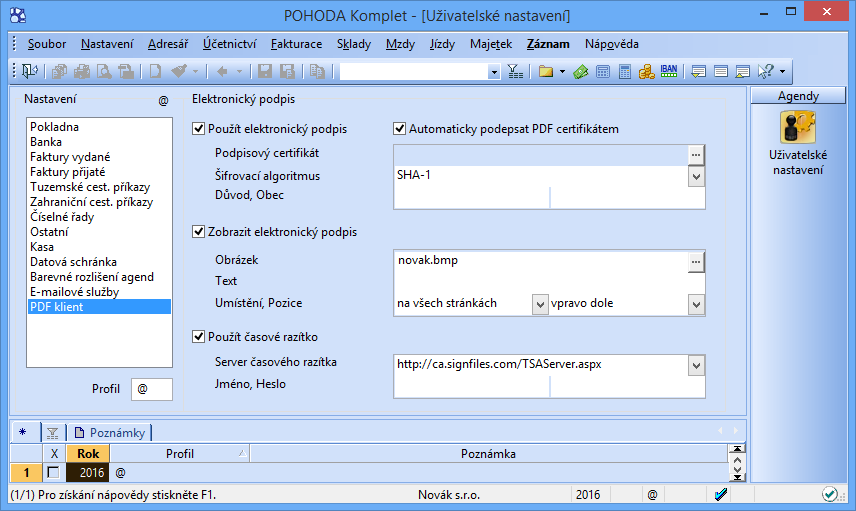
Task: Click the filter icon beside search box
Action: pos(515,71)
